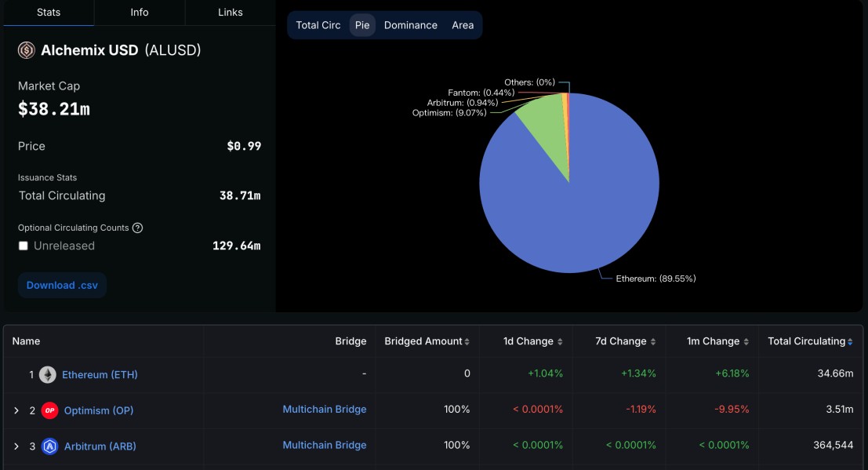The image size is (868, 470).
Task: Expand the Optimism row chevron
Action: (x=16, y=410)
